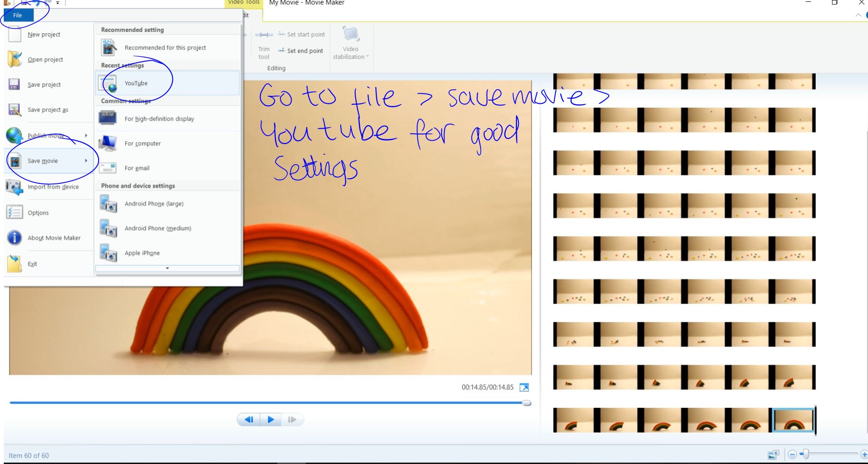Choose the For computer setting
The height and width of the screenshot is (464, 868).
167,143
